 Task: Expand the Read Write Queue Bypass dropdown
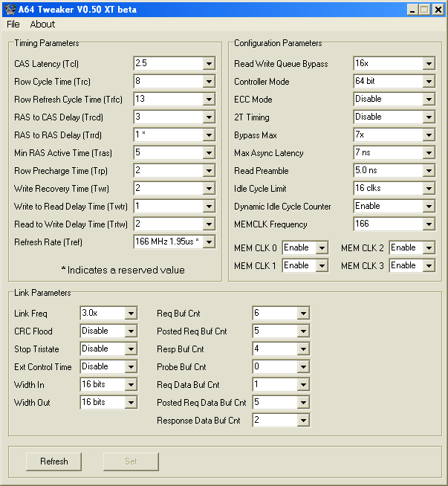point(429,64)
